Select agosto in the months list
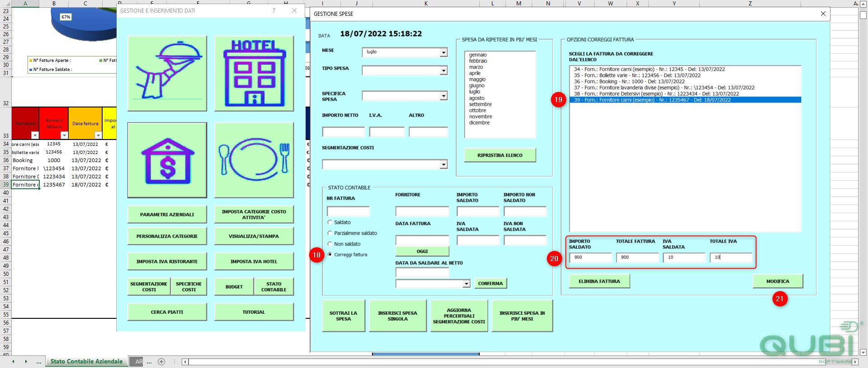This screenshot has width=868, height=368. 476,98
